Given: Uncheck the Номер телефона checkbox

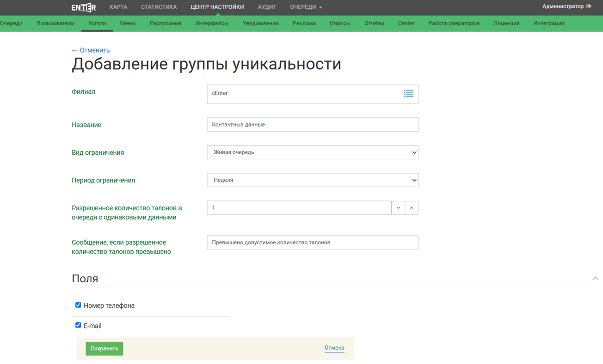Looking at the screenshot, I should pyautogui.click(x=78, y=305).
